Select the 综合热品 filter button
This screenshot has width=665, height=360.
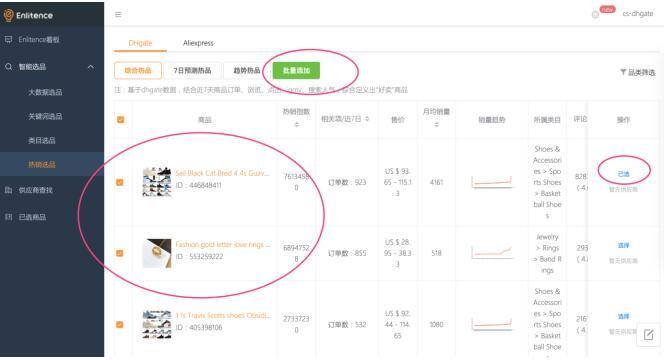138,70
